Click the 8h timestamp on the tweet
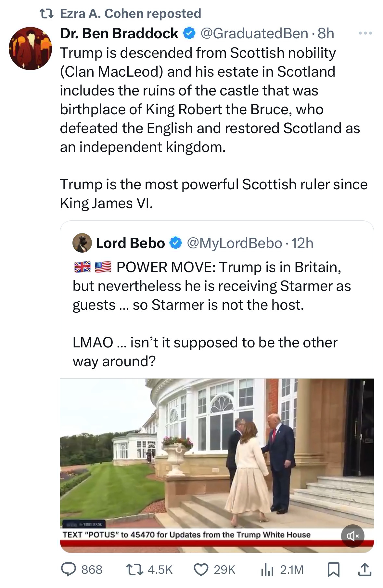Screen dimensions: 383x588 click(x=326, y=33)
